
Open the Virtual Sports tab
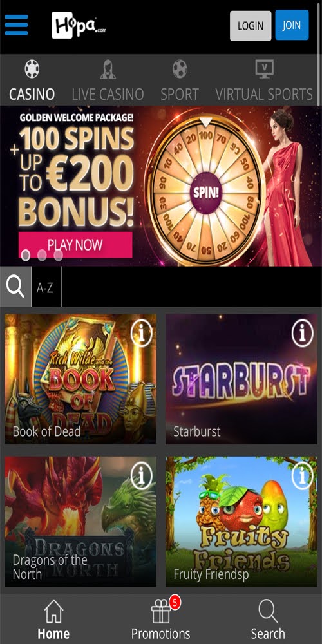point(264,80)
